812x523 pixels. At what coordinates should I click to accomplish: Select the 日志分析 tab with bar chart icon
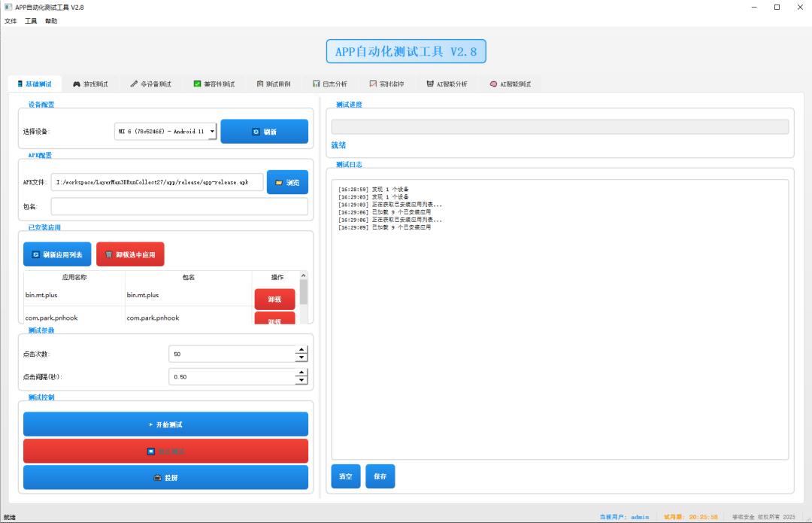point(329,84)
